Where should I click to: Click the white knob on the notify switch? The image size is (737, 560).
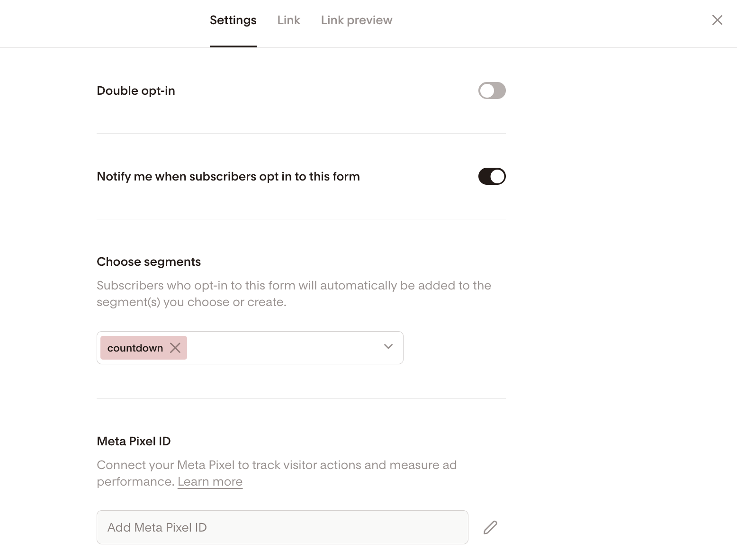coord(497,176)
